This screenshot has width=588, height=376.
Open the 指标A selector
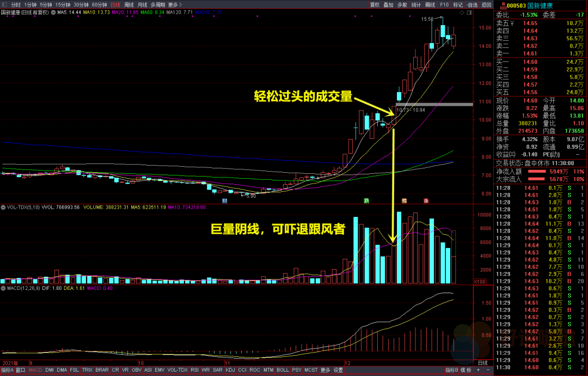(x=8, y=370)
